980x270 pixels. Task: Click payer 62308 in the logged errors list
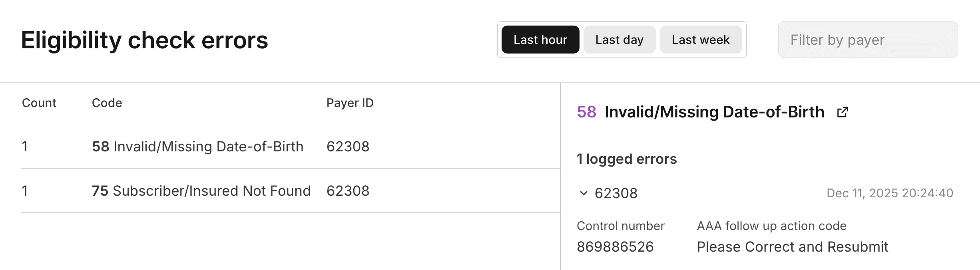616,193
